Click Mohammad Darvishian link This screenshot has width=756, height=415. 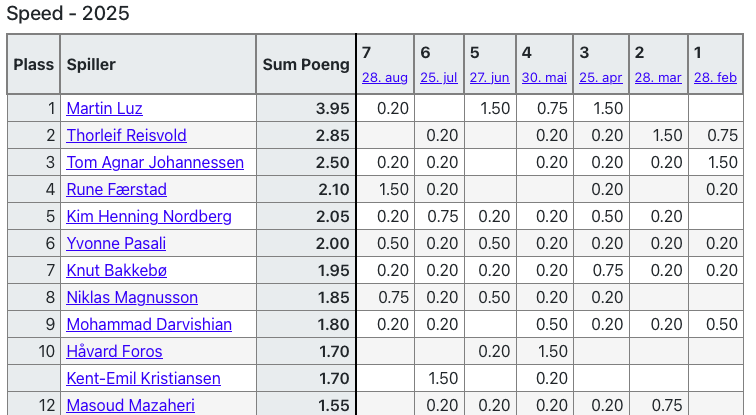pos(149,325)
